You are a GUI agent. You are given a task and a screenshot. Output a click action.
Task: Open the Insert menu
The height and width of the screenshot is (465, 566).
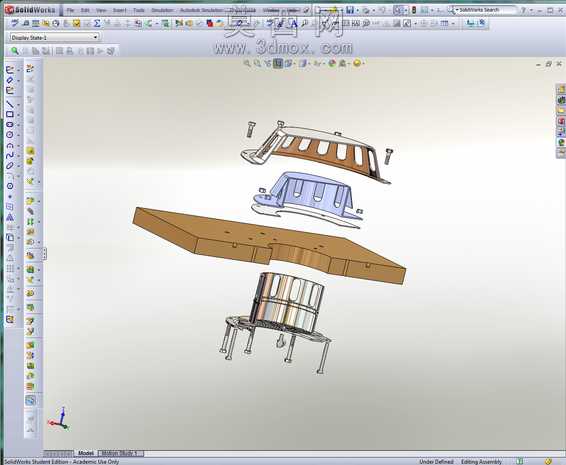pyautogui.click(x=119, y=10)
